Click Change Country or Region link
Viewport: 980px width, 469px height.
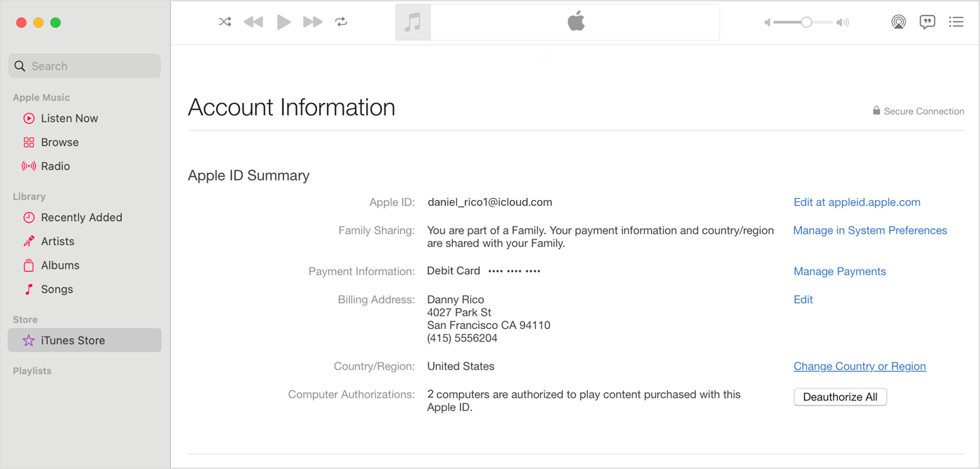(x=860, y=366)
